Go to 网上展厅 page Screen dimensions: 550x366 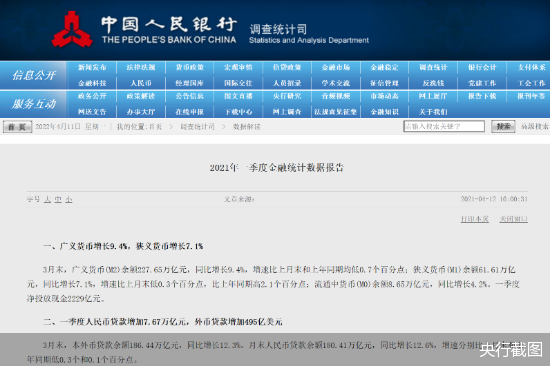click(x=433, y=96)
